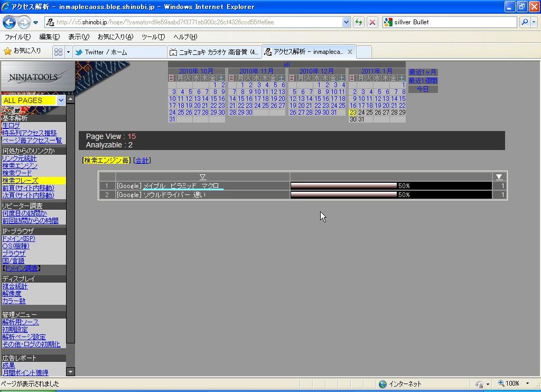
Task: Open the メイプル ピラミッド マクロ phrase link
Action: click(x=181, y=186)
